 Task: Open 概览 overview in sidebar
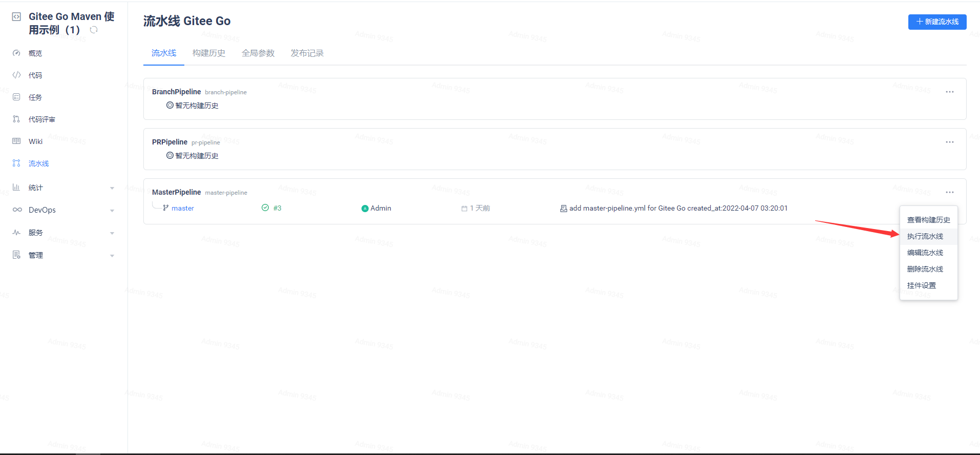click(35, 53)
